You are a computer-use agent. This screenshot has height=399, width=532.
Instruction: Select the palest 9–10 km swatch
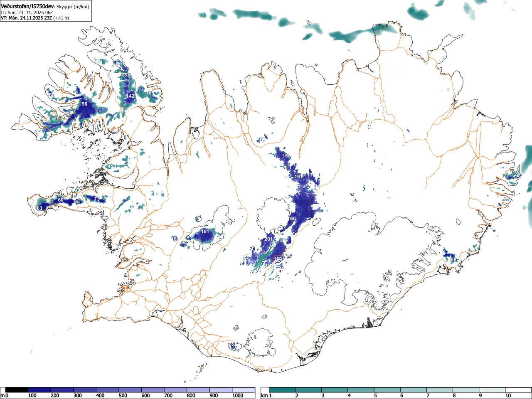click(492, 390)
